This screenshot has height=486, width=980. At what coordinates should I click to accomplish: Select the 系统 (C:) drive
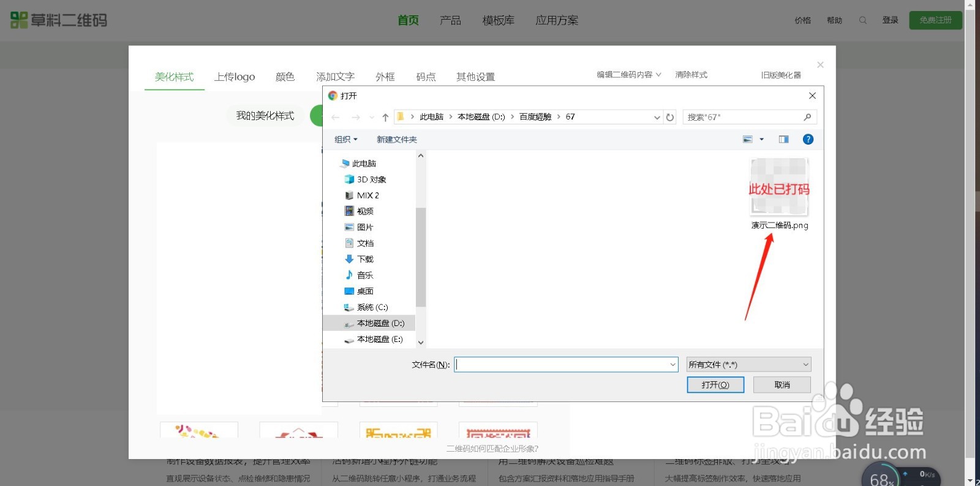click(372, 307)
